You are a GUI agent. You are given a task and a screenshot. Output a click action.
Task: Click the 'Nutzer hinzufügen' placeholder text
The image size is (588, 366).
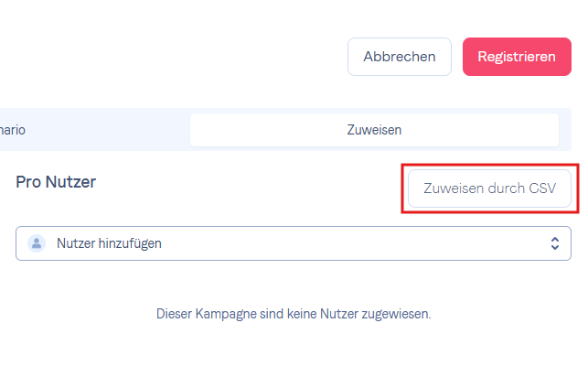(x=109, y=243)
